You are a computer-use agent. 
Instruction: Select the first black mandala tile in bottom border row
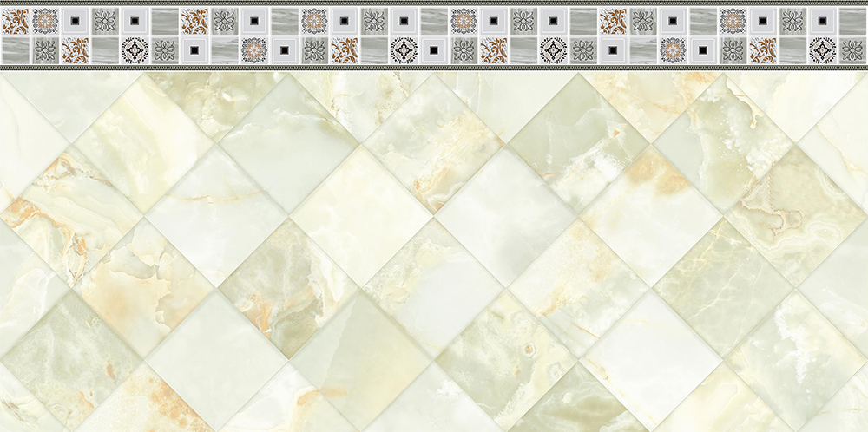tap(135, 50)
